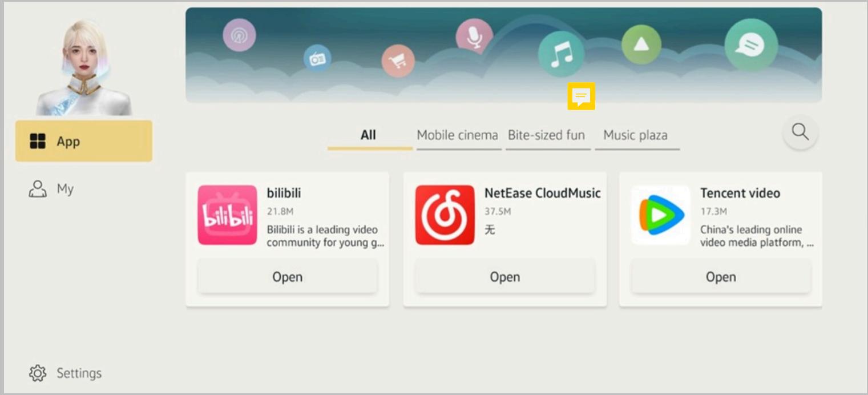
Task: Click the Settings gear icon
Action: pyautogui.click(x=38, y=373)
